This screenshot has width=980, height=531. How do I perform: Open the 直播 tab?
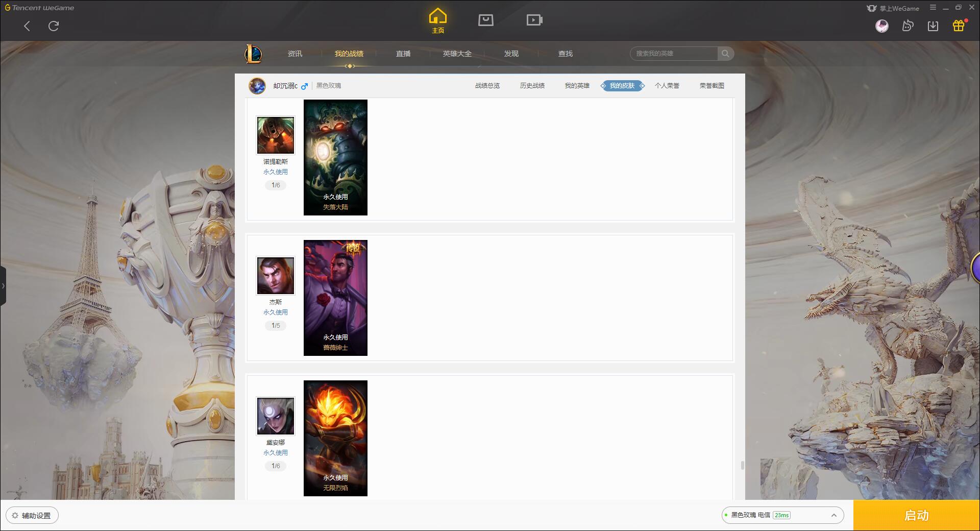403,54
